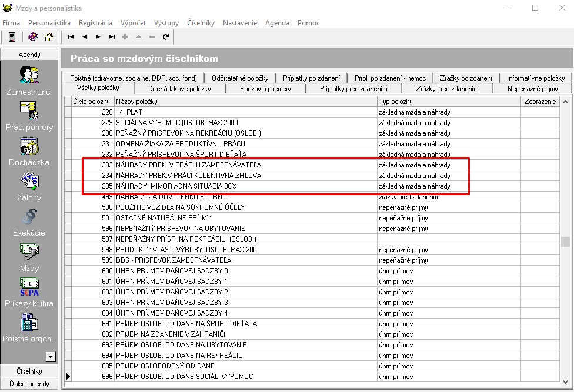The height and width of the screenshot is (392, 574).
Task: Switch to Zrážky po zdanení tab
Action: tap(466, 78)
